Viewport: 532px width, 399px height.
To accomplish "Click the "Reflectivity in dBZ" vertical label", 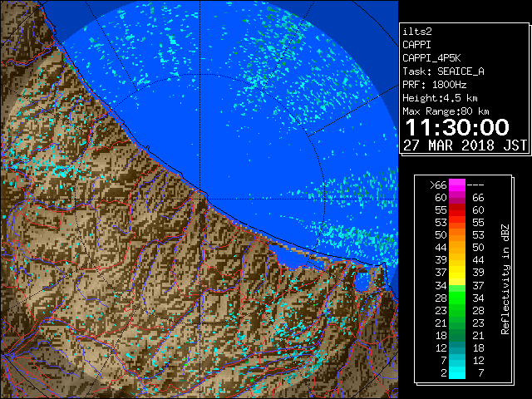I will (x=505, y=279).
